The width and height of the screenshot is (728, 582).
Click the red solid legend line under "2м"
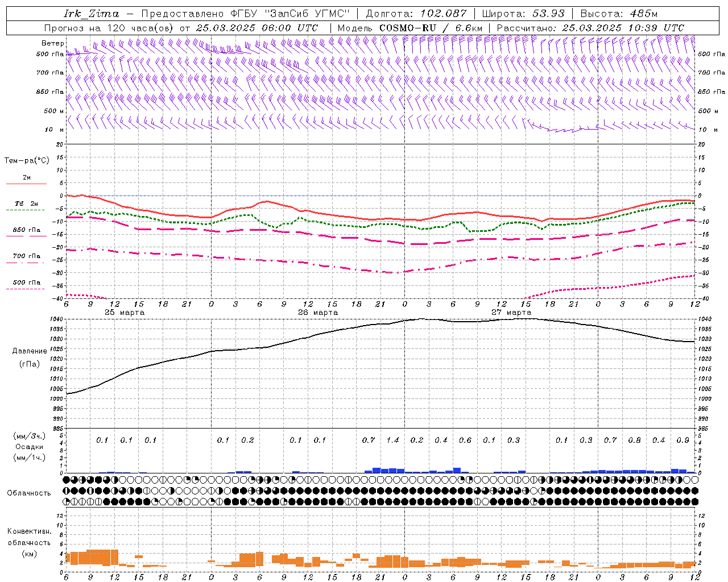(26, 184)
